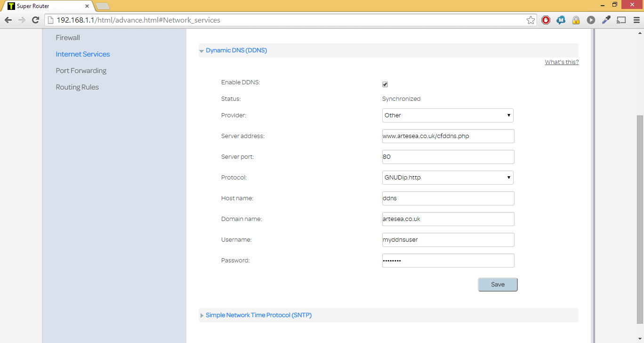
Task: Click the Password: label
Action: click(x=235, y=261)
